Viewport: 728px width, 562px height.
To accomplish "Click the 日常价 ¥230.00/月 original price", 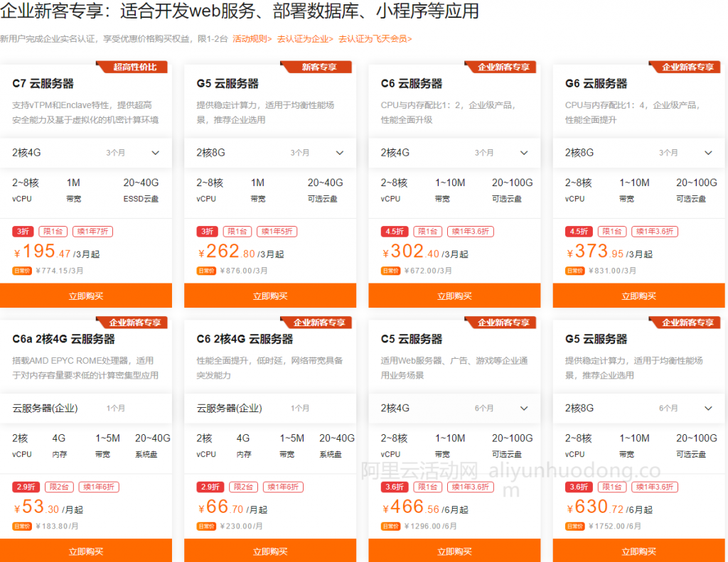I will [230, 526].
